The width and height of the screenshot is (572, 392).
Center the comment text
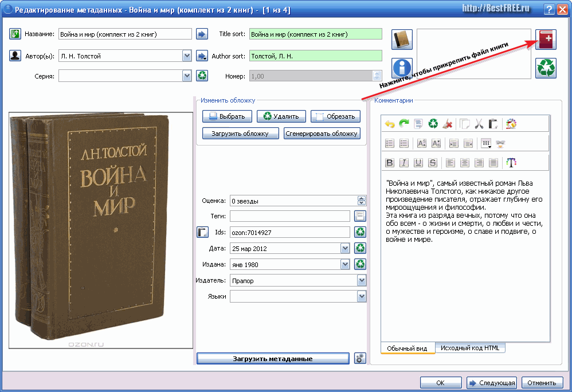point(465,163)
